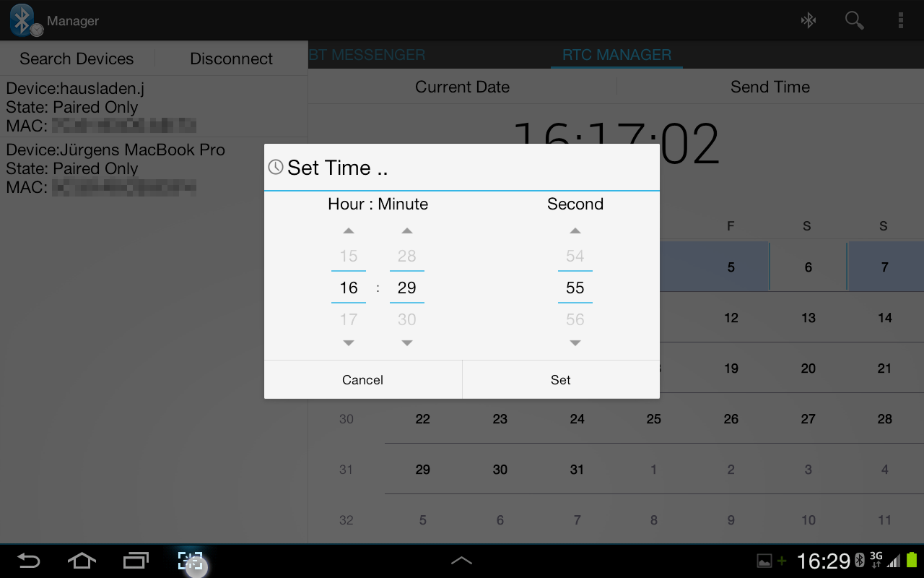Viewport: 924px width, 578px height.
Task: Decrease hour with the down arrow
Action: pos(349,343)
